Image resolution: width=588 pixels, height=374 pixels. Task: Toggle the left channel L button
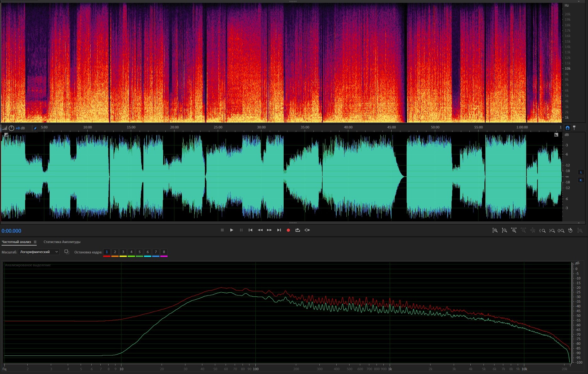tap(581, 172)
